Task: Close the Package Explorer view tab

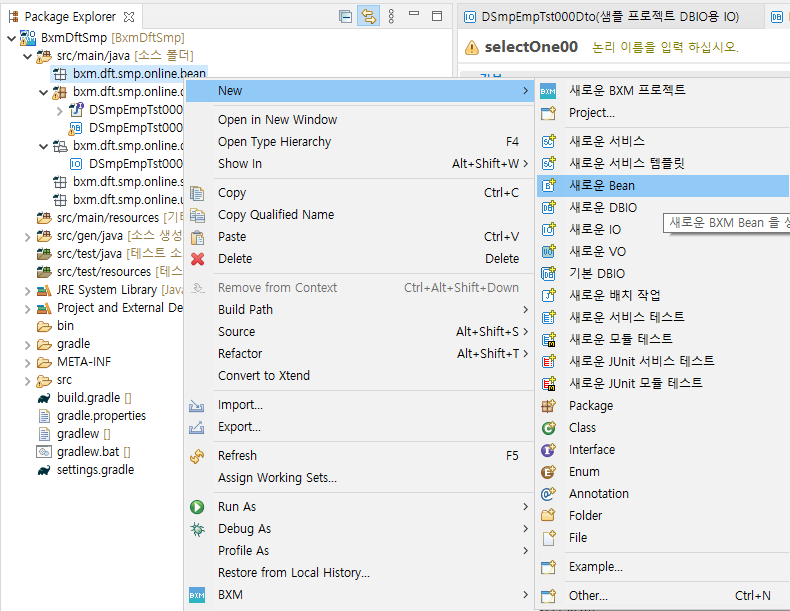Action: tap(128, 17)
